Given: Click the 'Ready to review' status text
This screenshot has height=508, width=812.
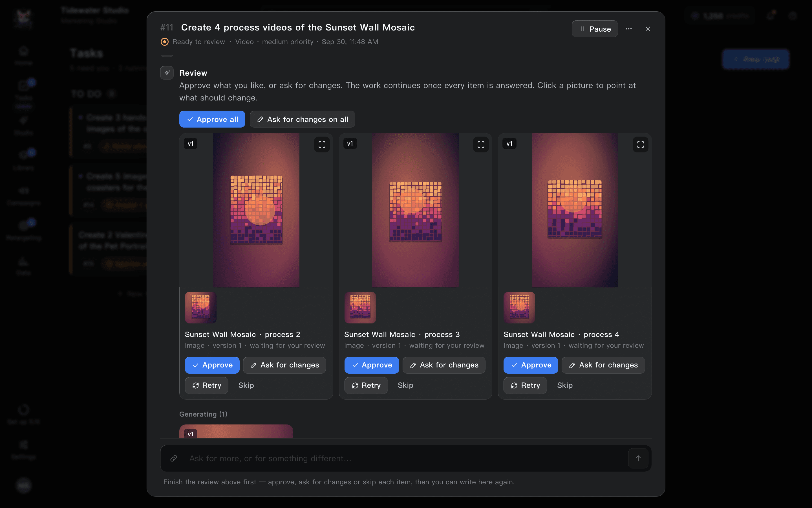Looking at the screenshot, I should (x=199, y=42).
